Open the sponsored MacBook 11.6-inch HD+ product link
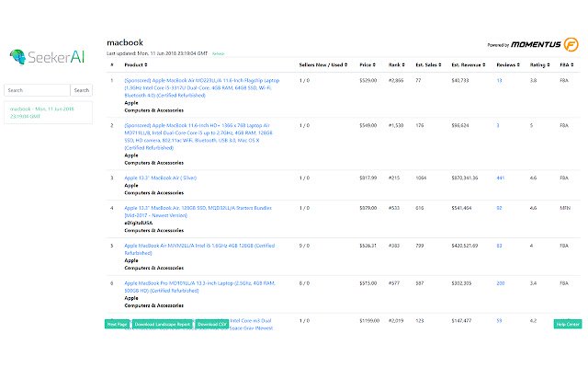588x368 pixels. coord(198,137)
